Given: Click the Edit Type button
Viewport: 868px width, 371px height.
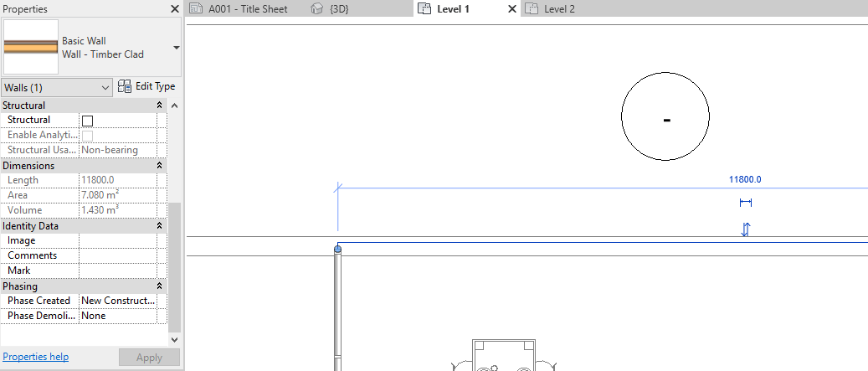Looking at the screenshot, I should (146, 86).
